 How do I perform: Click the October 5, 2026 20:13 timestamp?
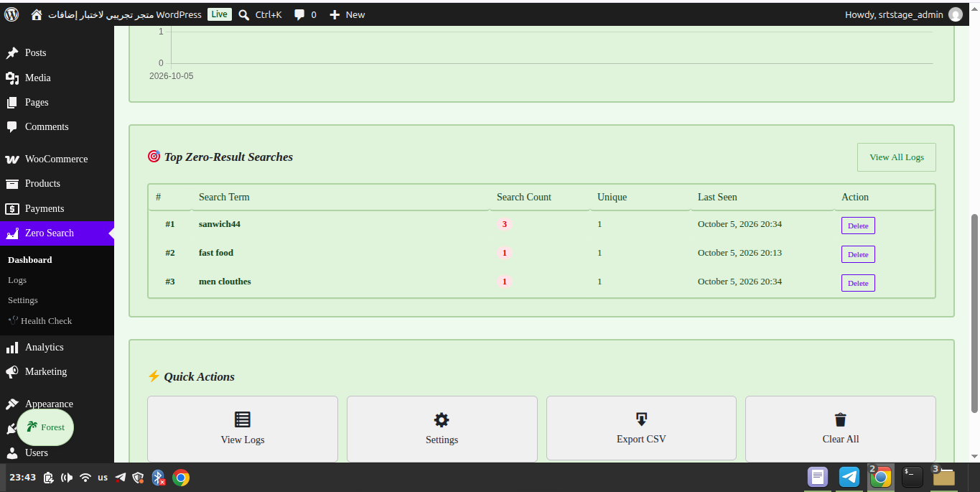(739, 253)
